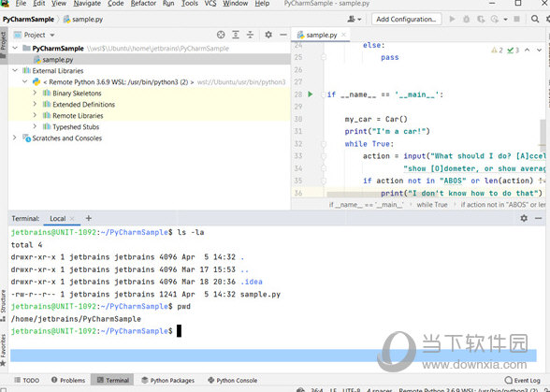This screenshot has height=392, width=550.
Task: Collapse the PyCharmSample root folder
Action: point(15,48)
